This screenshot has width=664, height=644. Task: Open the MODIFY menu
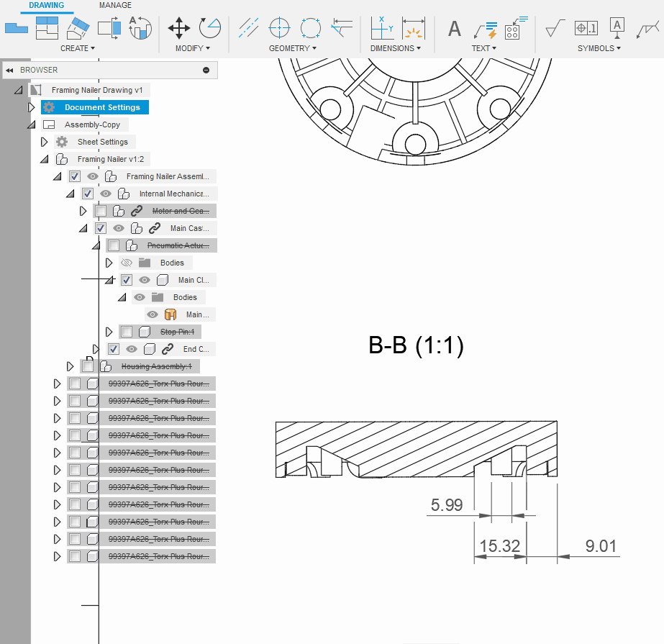pyautogui.click(x=193, y=48)
